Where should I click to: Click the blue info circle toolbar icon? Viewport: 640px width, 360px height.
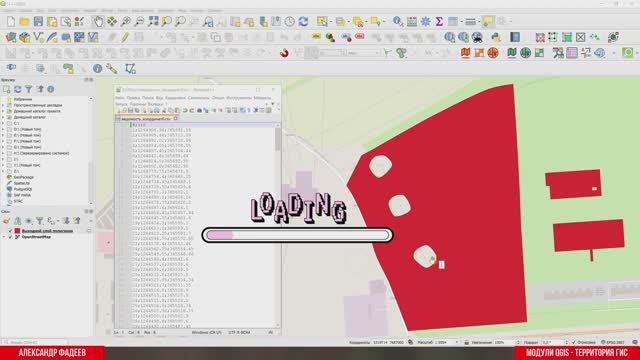[x=98, y=69]
